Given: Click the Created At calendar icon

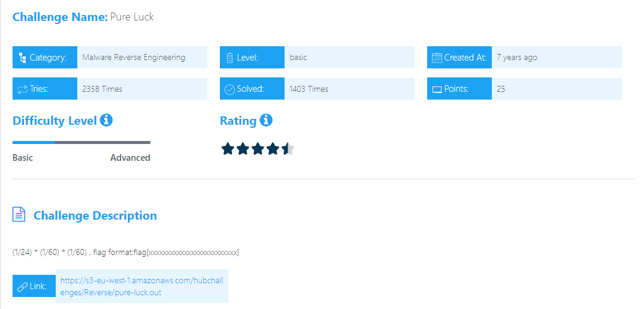Looking at the screenshot, I should [x=437, y=58].
